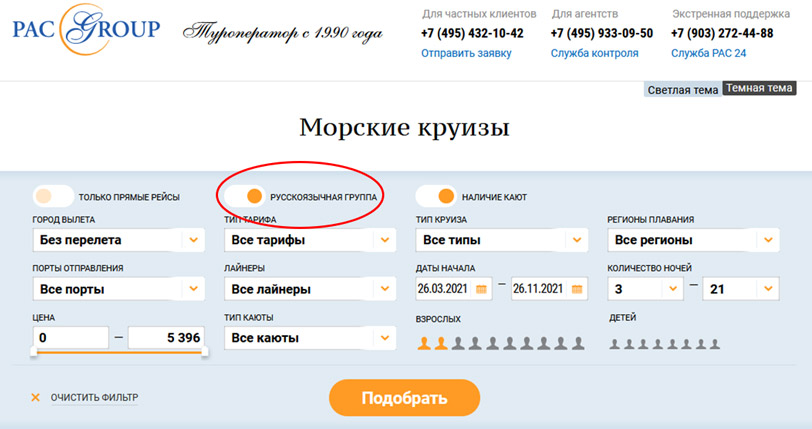Image resolution: width=812 pixels, height=429 pixels.
Task: Select third adult person icon
Action: pyautogui.click(x=457, y=344)
